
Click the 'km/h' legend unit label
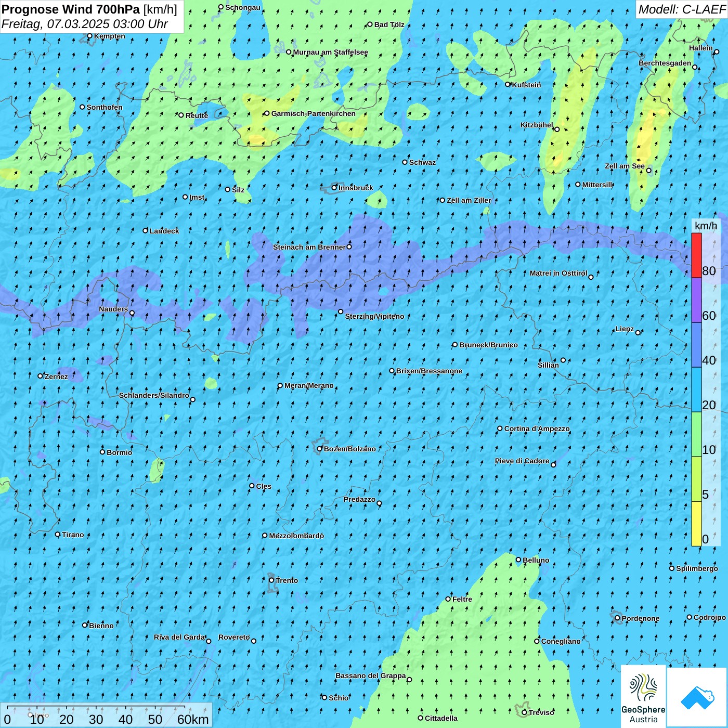coord(706,226)
